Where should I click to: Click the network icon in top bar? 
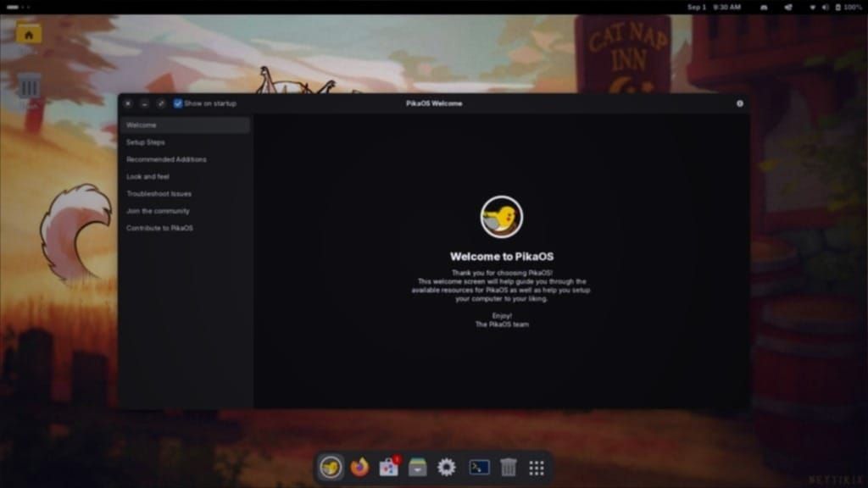[x=812, y=7]
